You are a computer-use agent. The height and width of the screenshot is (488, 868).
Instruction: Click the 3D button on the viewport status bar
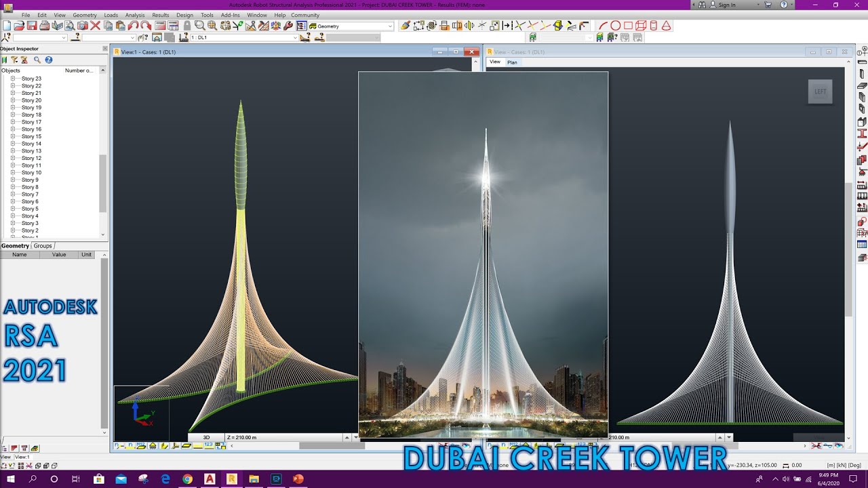205,437
